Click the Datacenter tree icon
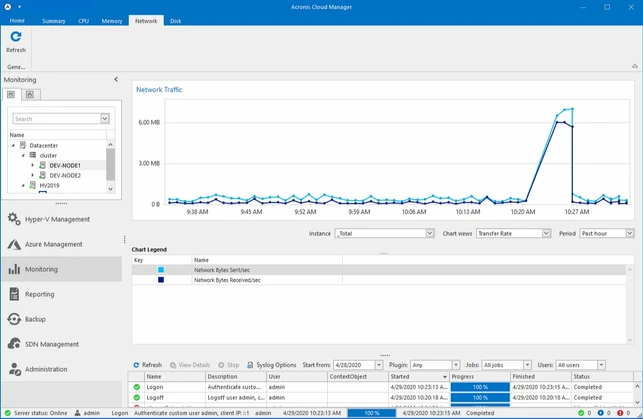This screenshot has height=419, width=643. pos(23,145)
